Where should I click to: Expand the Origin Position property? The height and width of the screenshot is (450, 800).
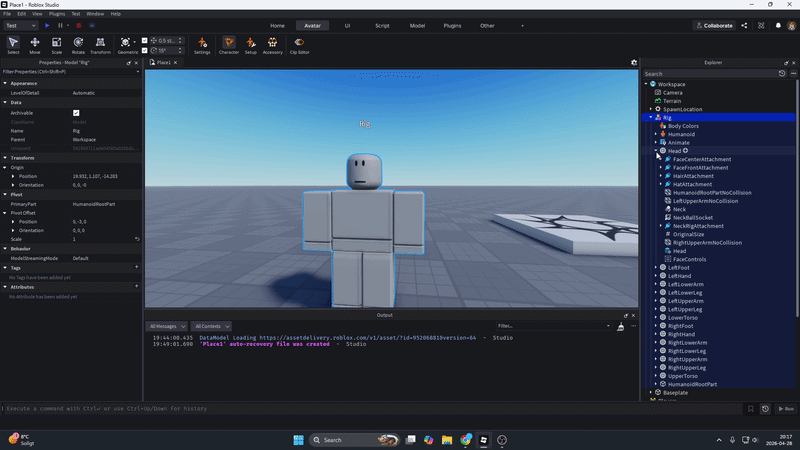pyautogui.click(x=13, y=177)
